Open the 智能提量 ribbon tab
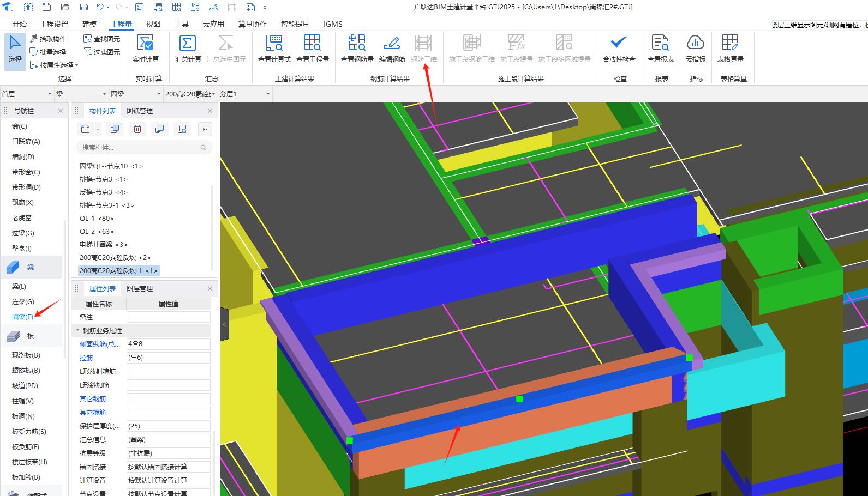 (x=295, y=24)
